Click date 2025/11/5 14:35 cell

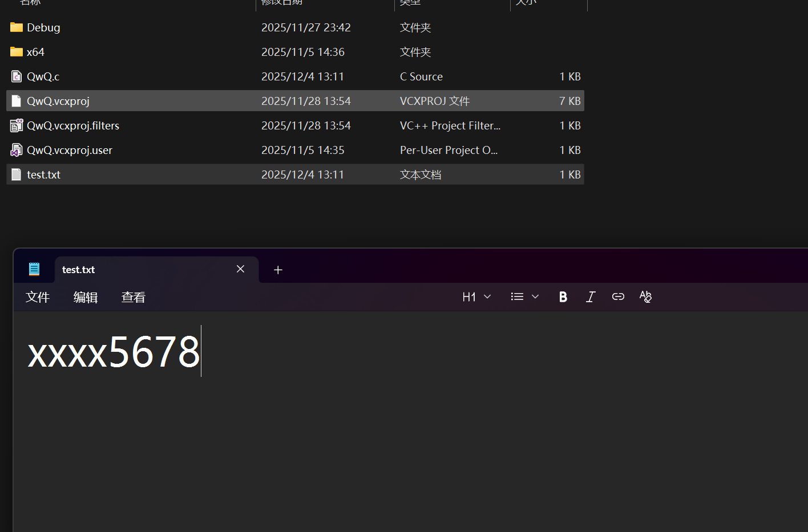tap(303, 150)
